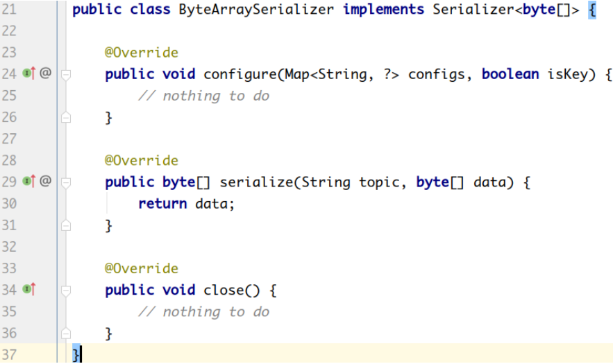The image size is (613, 364).
Task: Click the isKey parameter in configure
Action: tap(571, 74)
